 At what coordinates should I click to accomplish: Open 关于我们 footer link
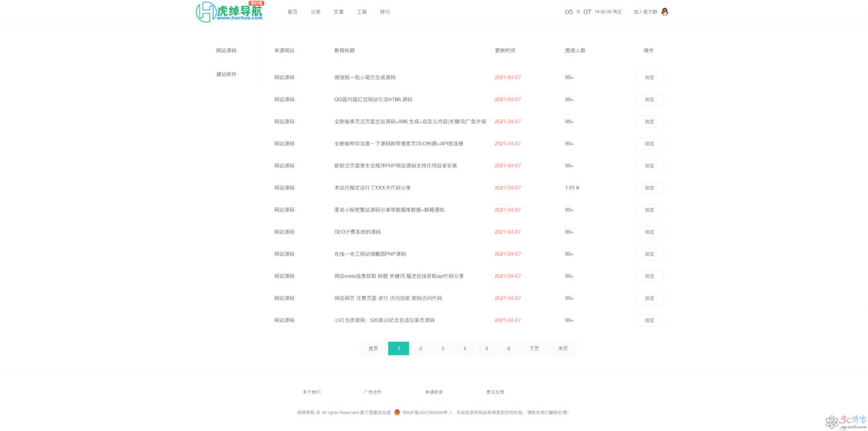click(312, 392)
